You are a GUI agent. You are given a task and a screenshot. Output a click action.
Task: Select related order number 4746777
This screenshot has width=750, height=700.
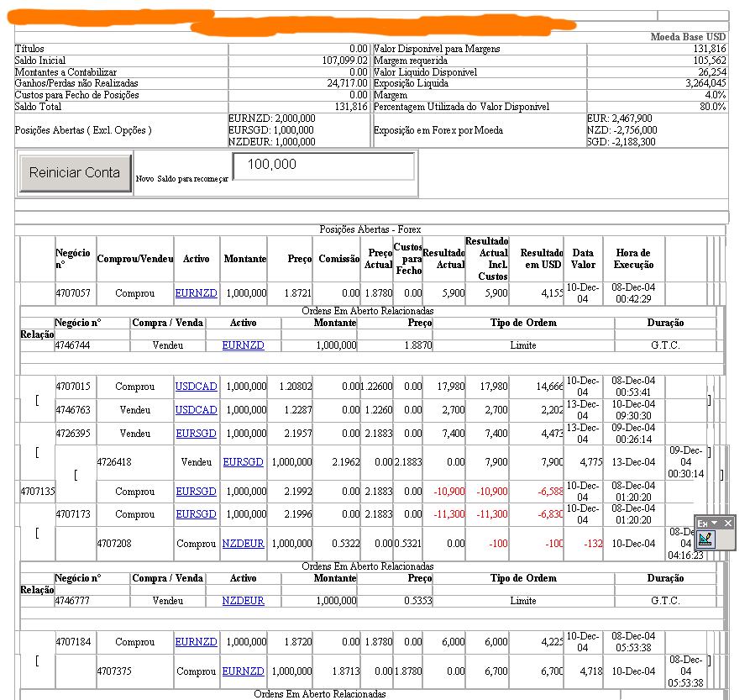point(73,601)
